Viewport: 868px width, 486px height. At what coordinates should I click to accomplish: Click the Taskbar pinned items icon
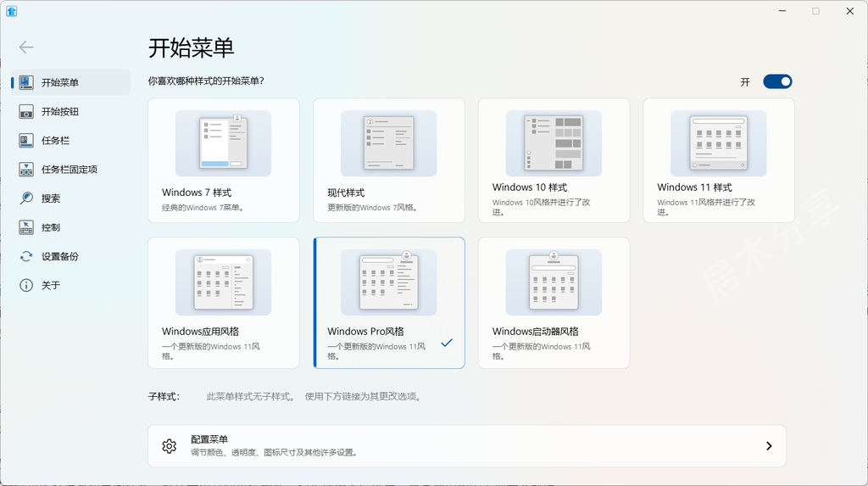[26, 169]
